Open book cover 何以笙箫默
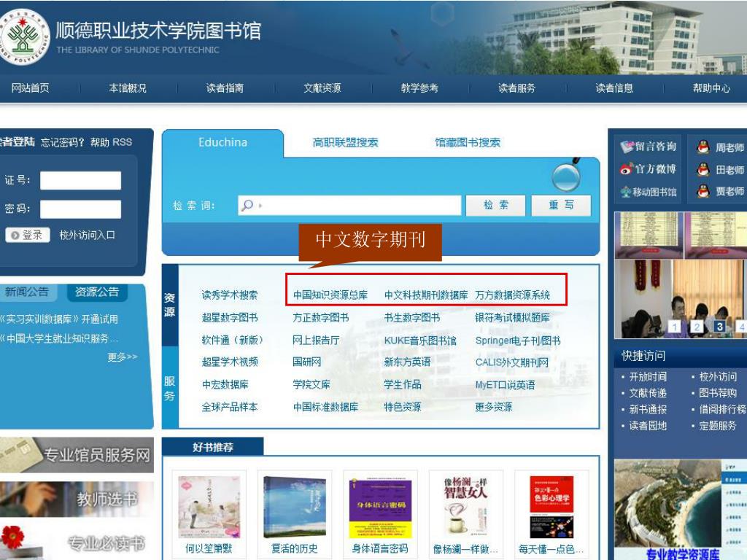The width and height of the screenshot is (747, 560). pyautogui.click(x=209, y=507)
